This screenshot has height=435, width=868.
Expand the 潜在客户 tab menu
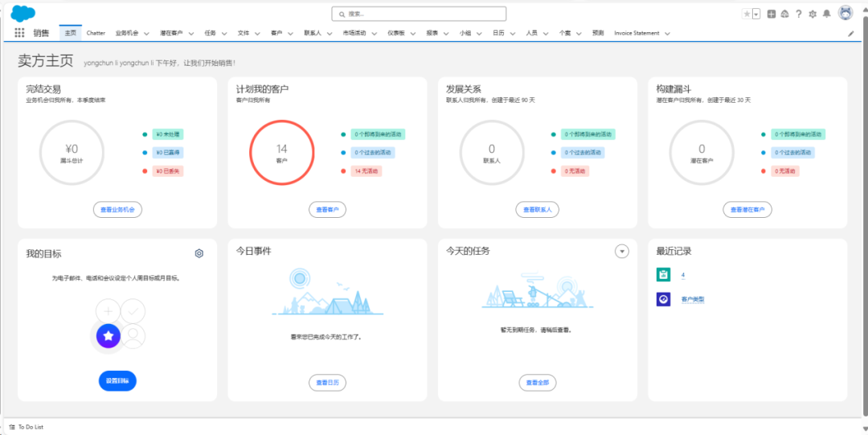click(x=191, y=33)
